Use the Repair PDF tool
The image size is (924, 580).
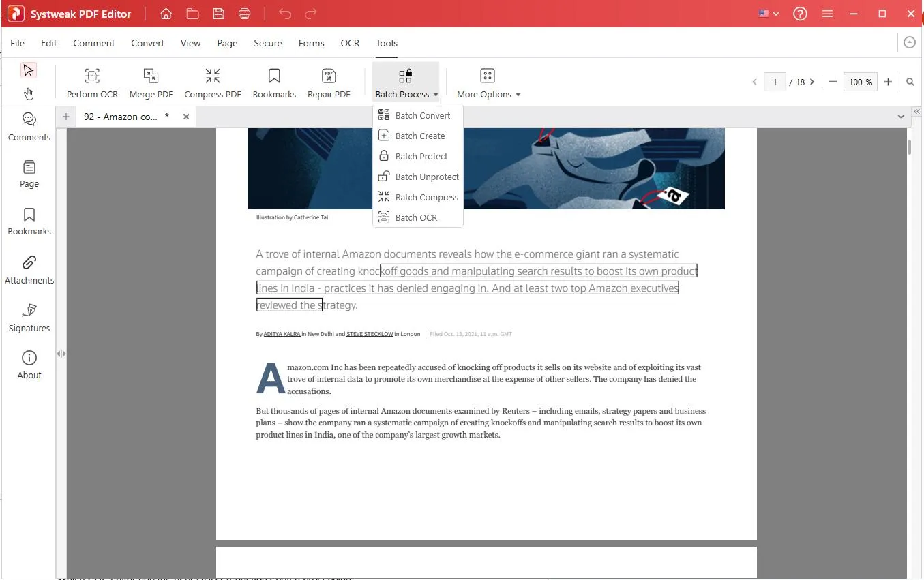[329, 83]
